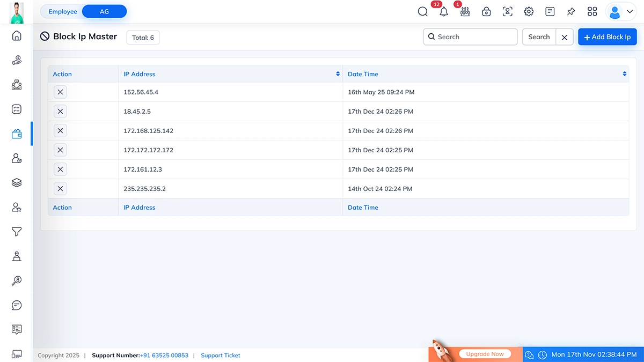644x362 pixels.
Task: Click the lock icon in header
Action: pos(486,12)
